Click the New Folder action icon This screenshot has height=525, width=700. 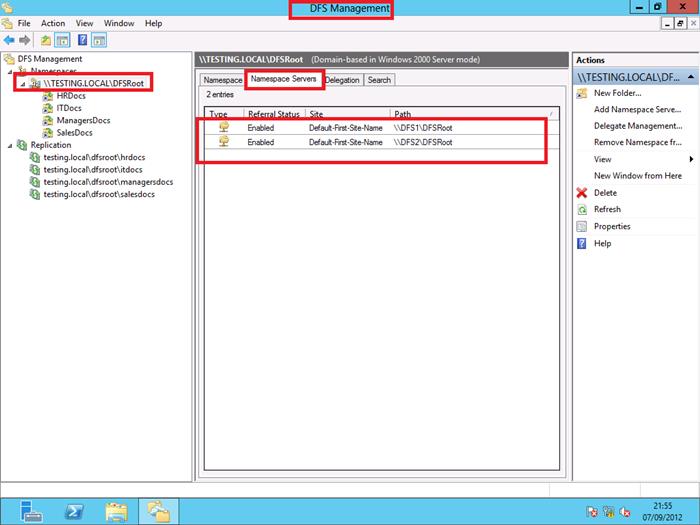click(x=582, y=93)
